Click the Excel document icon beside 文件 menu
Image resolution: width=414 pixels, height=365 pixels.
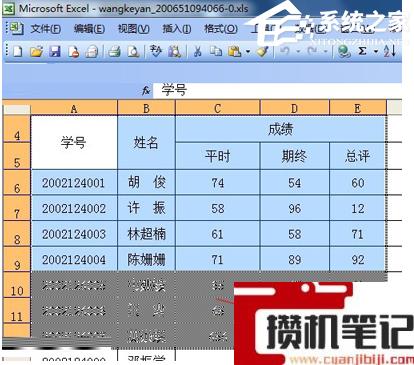[x=16, y=28]
